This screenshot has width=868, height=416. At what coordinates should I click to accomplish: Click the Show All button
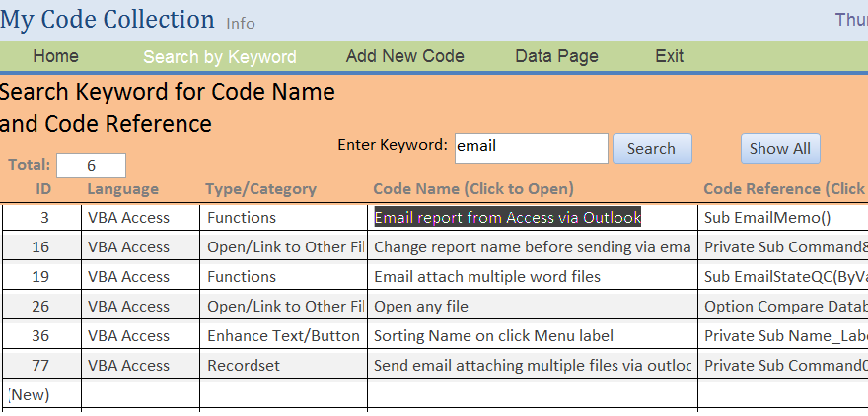[x=780, y=148]
